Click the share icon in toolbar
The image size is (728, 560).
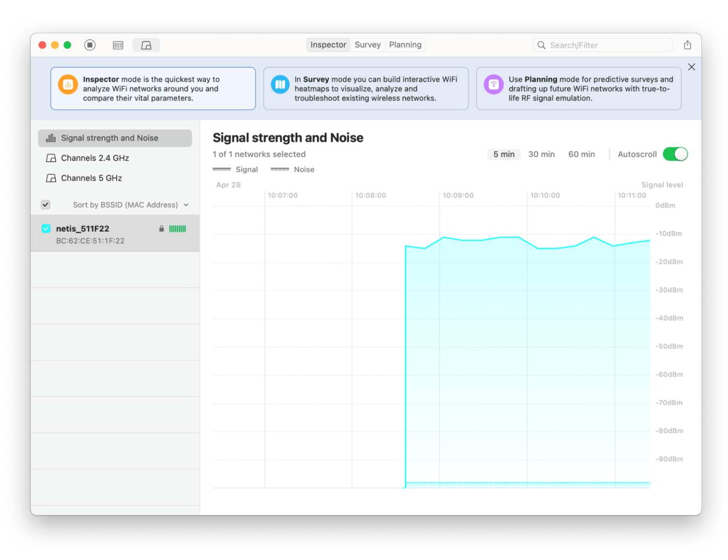(687, 45)
